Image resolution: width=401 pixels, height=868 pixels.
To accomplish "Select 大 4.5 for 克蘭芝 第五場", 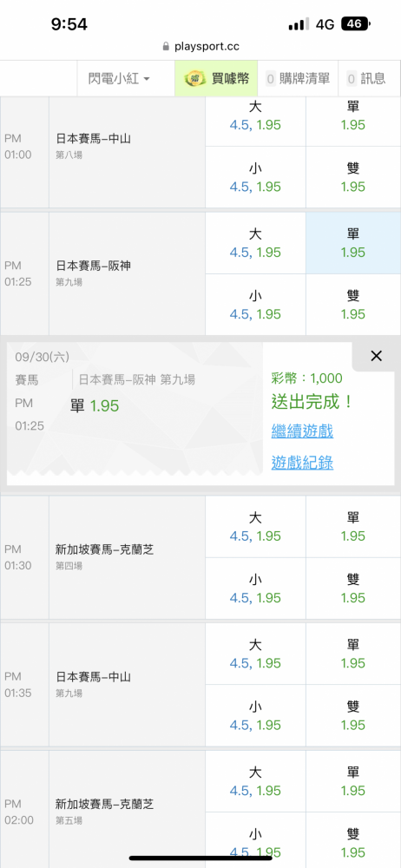I will tap(255, 781).
